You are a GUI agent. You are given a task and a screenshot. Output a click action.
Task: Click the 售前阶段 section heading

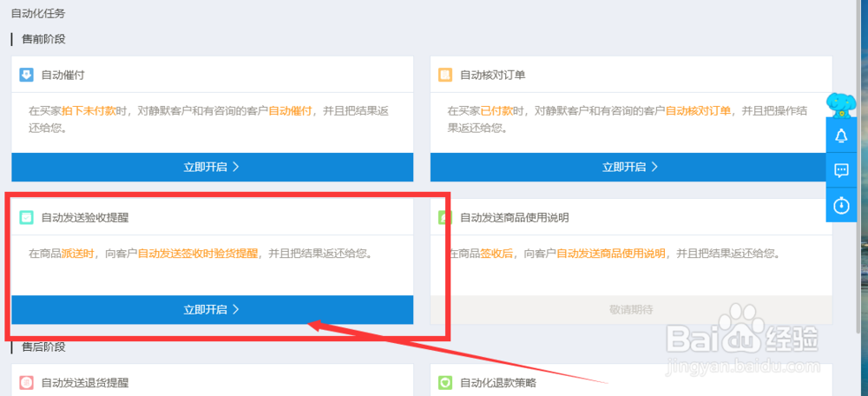(x=43, y=39)
